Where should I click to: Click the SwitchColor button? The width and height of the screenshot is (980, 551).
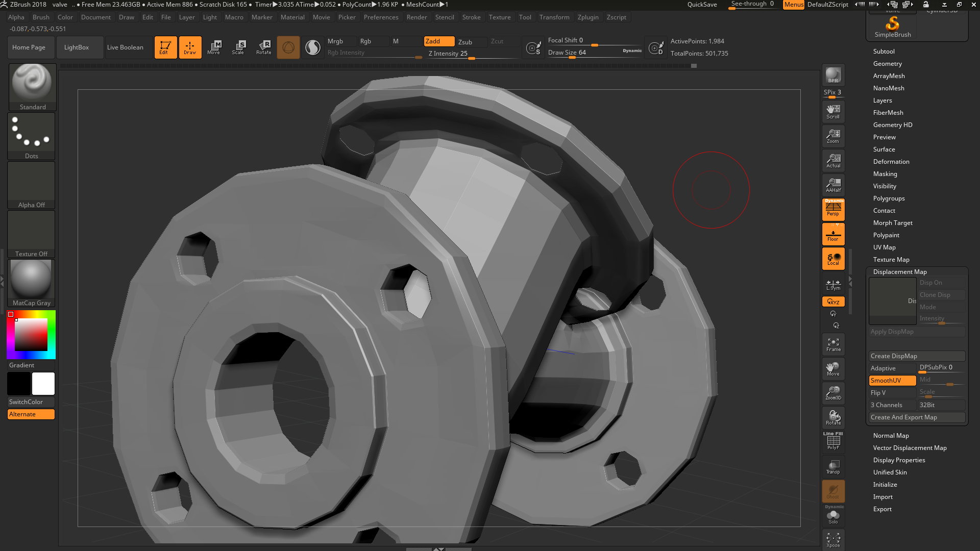[31, 402]
